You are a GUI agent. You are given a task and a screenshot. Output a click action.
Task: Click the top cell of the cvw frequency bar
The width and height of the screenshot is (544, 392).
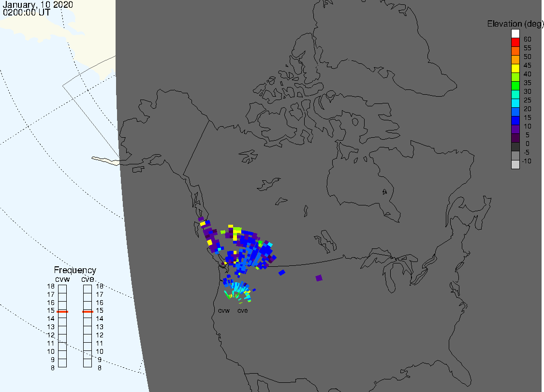(62, 289)
